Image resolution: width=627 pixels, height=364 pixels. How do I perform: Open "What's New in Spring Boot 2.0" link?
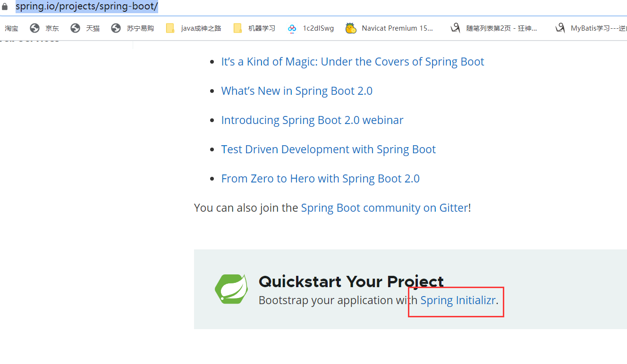point(297,91)
